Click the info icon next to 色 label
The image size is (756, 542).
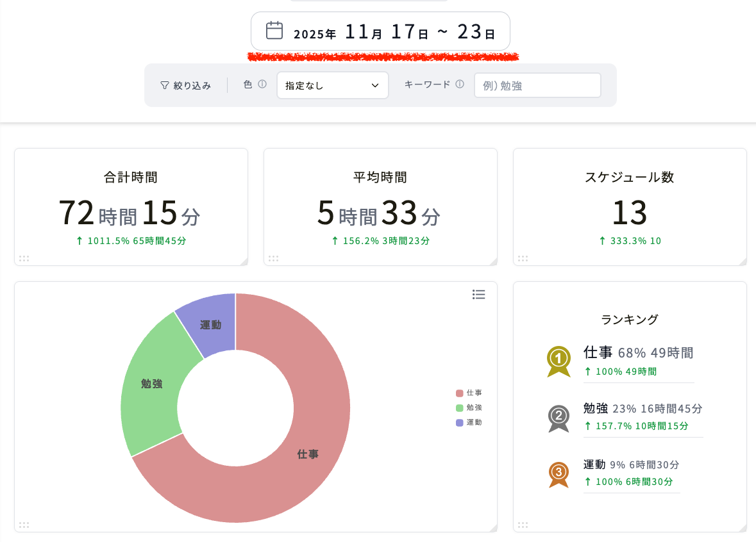262,85
